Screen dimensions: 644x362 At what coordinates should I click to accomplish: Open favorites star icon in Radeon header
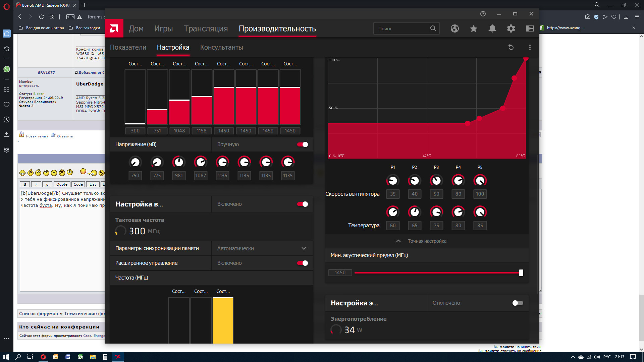point(473,28)
